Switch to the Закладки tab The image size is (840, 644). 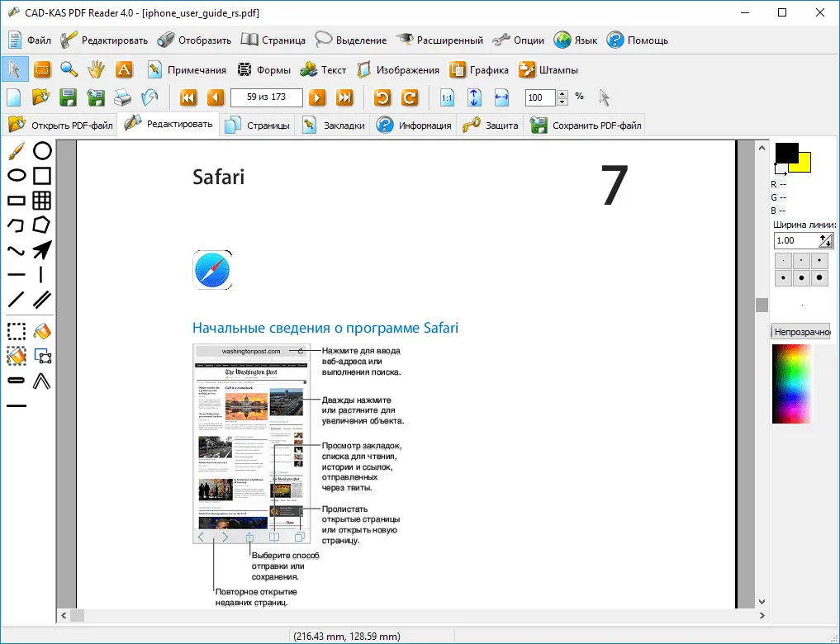tap(334, 125)
